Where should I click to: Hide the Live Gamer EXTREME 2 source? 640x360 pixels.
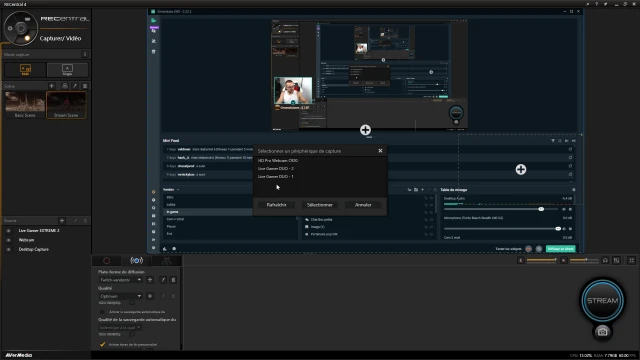click(x=8, y=231)
